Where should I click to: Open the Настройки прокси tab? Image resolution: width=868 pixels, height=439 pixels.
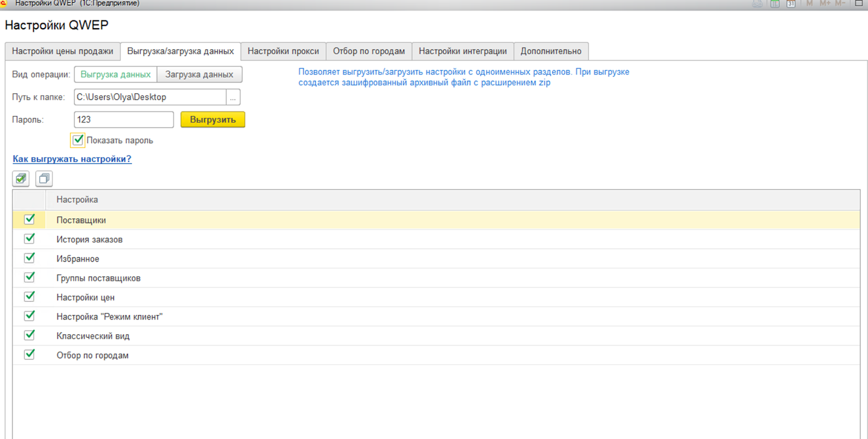[283, 51]
